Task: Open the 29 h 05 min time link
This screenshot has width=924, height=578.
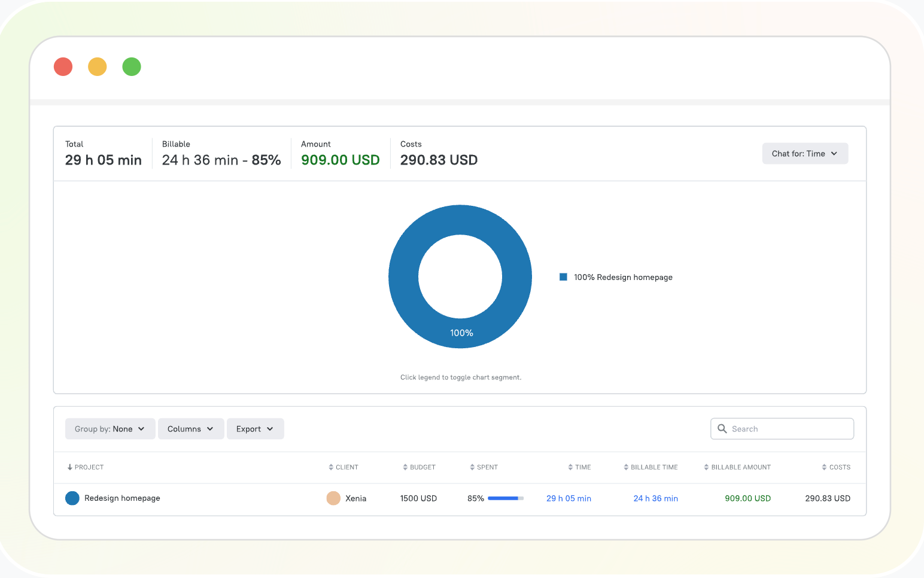Action: 569,498
